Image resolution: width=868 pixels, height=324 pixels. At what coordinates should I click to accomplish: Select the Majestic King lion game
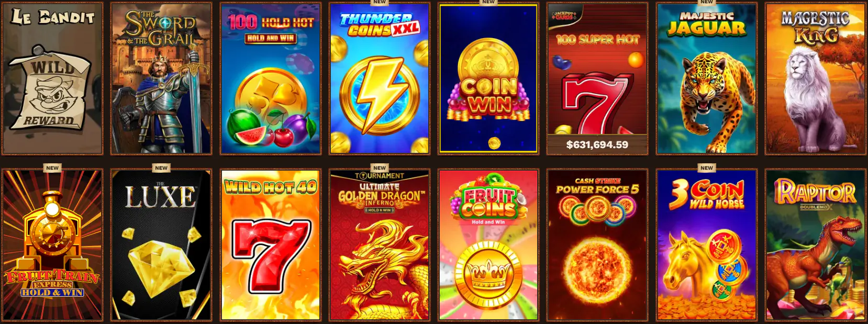[x=816, y=79]
